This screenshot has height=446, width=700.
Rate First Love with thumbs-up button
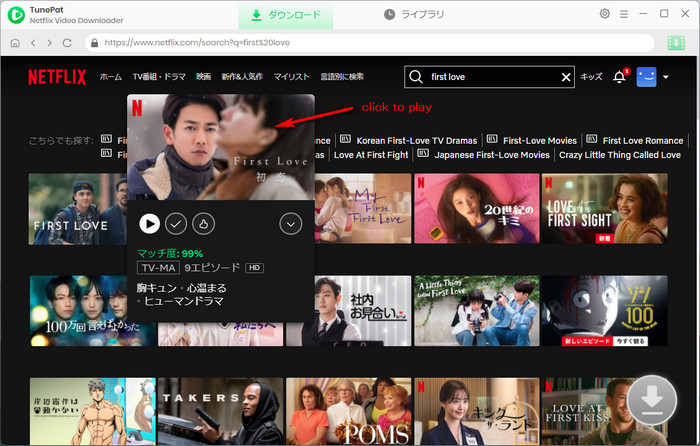[x=204, y=224]
